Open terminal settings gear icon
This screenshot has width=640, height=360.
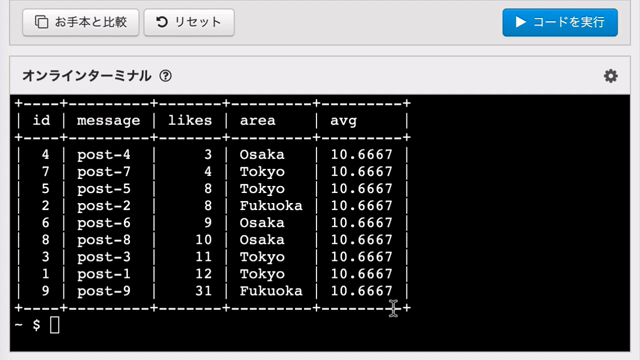coord(611,76)
